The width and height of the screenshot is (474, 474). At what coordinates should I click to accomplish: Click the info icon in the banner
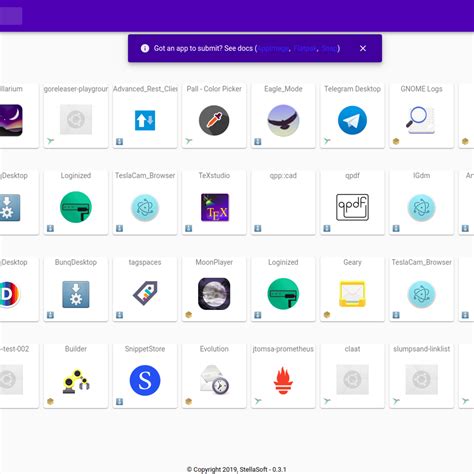[145, 48]
